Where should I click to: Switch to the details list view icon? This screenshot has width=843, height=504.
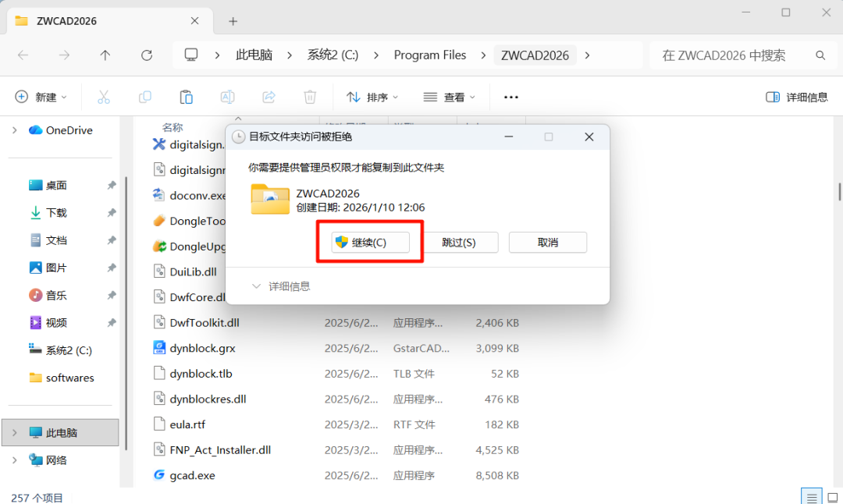[x=812, y=497]
